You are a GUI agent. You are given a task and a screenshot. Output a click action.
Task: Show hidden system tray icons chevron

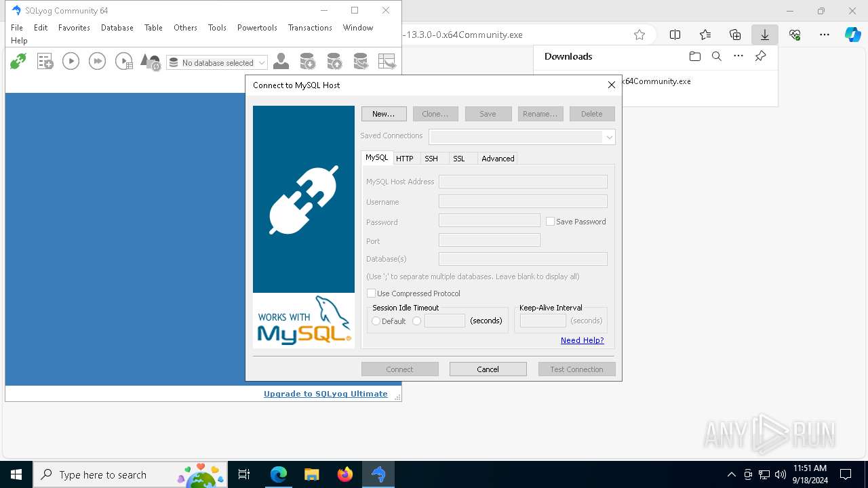(x=731, y=474)
